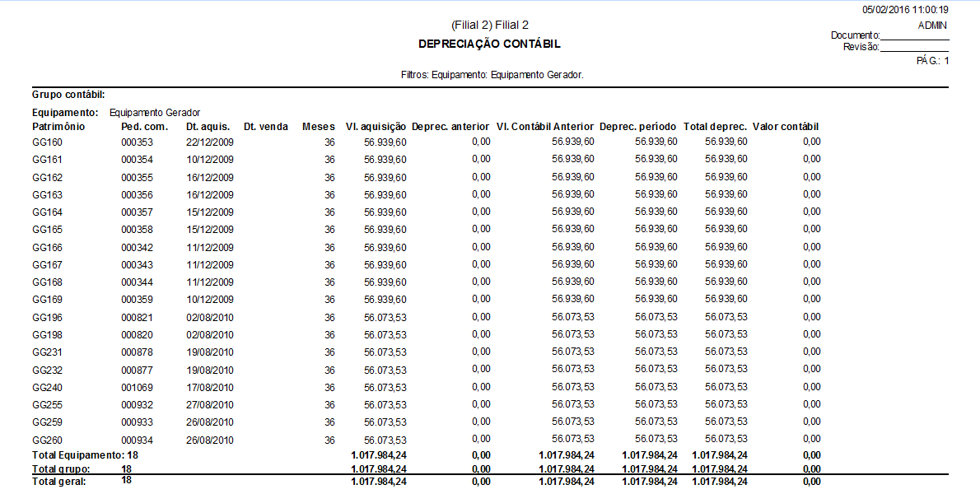Screen dimensions: 980x494
Task: Select patrimônio GG259
Action: click(x=47, y=422)
